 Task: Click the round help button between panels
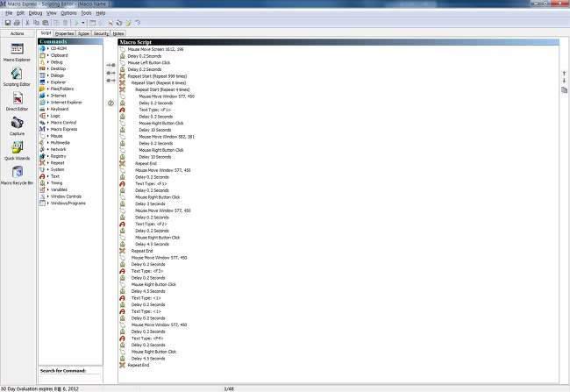pyautogui.click(x=110, y=103)
